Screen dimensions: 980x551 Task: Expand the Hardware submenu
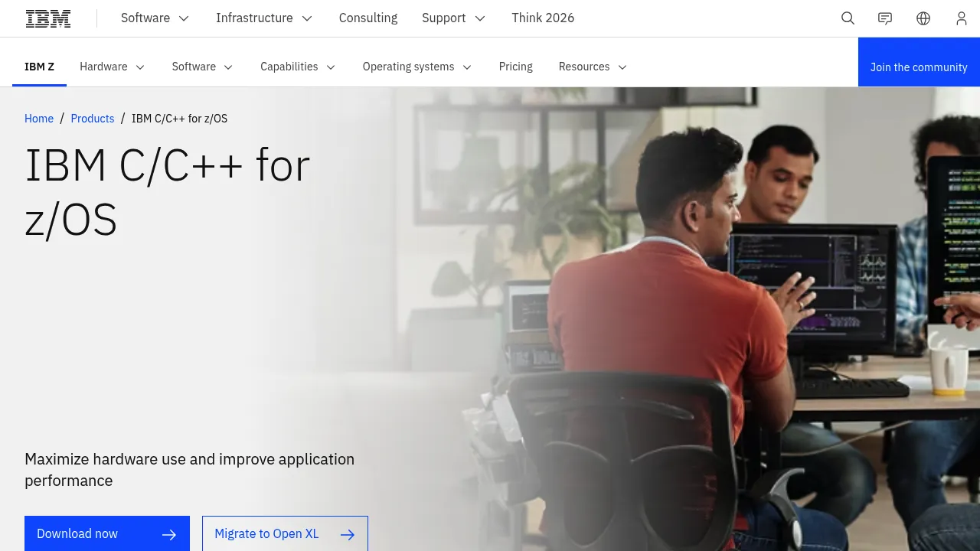point(113,67)
